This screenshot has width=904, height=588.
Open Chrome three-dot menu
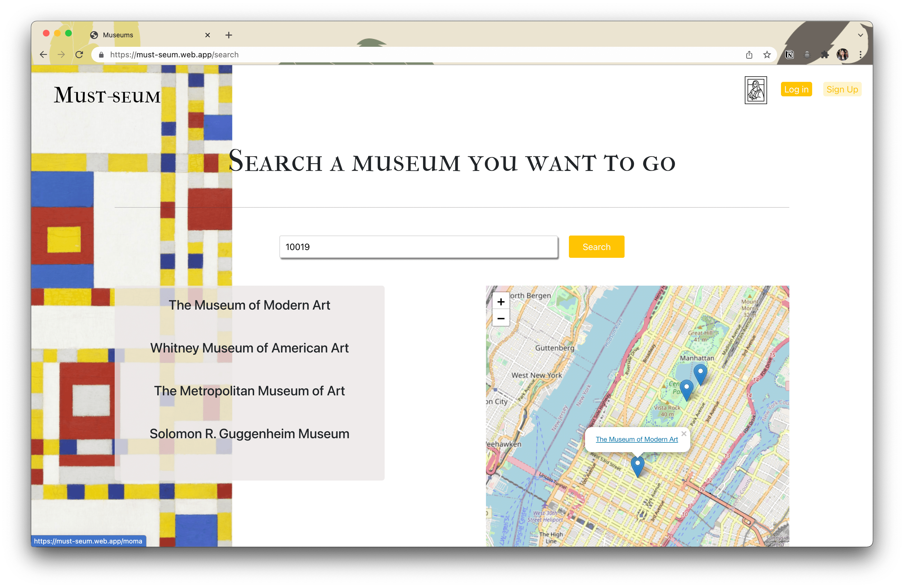[x=860, y=55]
